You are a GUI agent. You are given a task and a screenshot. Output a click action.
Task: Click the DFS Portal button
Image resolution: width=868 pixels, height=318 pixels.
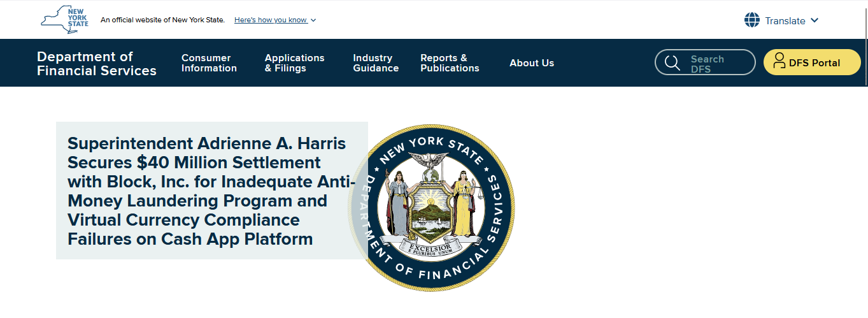tap(812, 62)
